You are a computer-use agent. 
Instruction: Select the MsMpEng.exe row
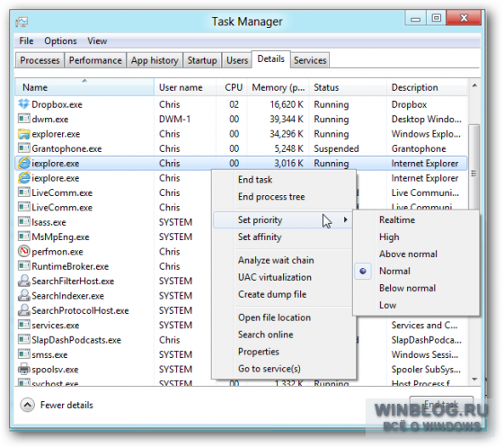pos(114,237)
